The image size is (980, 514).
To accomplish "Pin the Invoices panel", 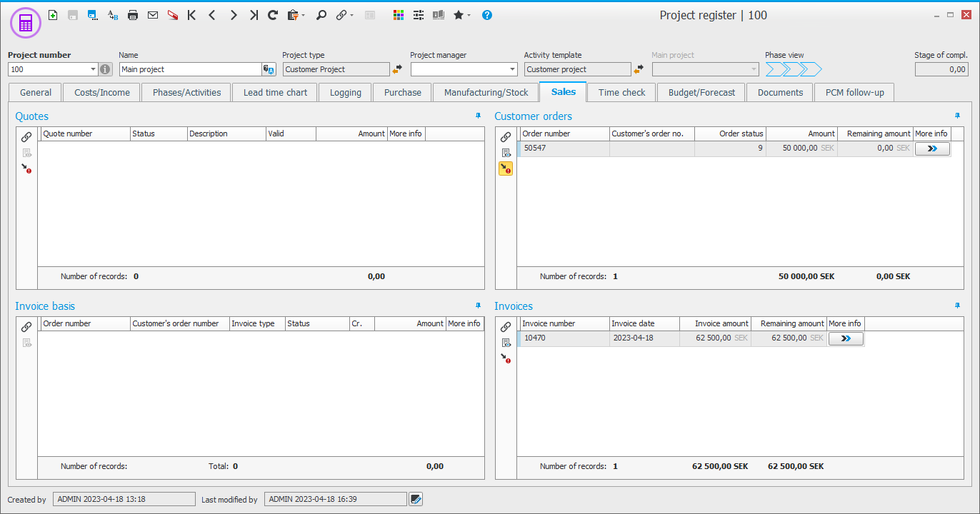I will (957, 306).
